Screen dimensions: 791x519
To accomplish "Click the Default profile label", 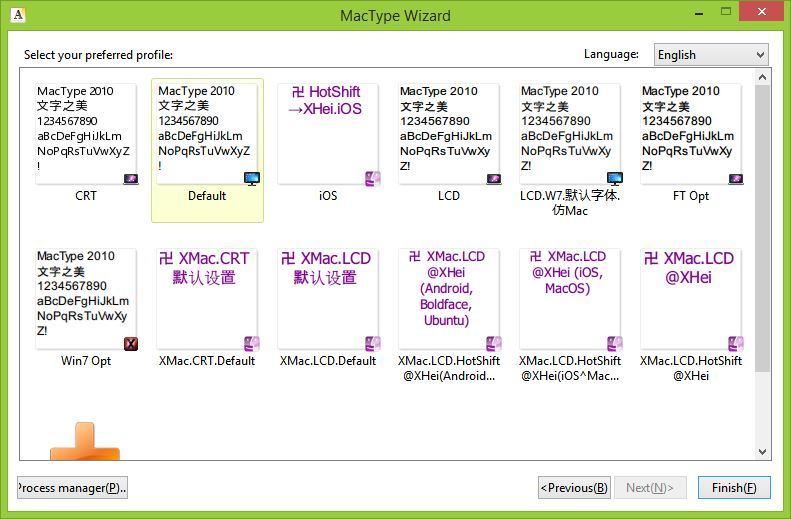I will pyautogui.click(x=207, y=196).
